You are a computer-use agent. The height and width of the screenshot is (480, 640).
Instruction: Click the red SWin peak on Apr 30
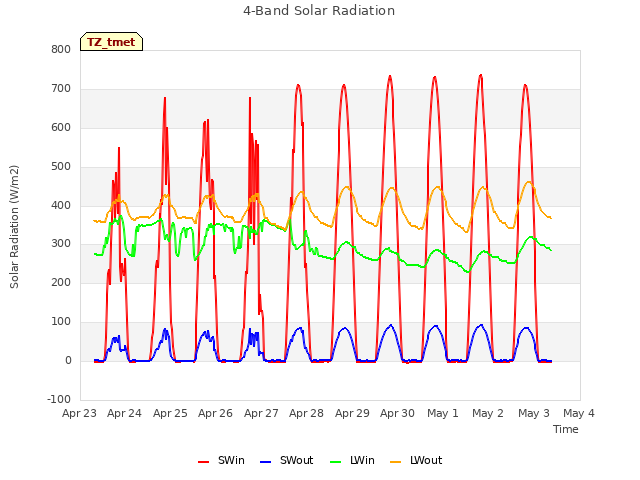[x=390, y=76]
